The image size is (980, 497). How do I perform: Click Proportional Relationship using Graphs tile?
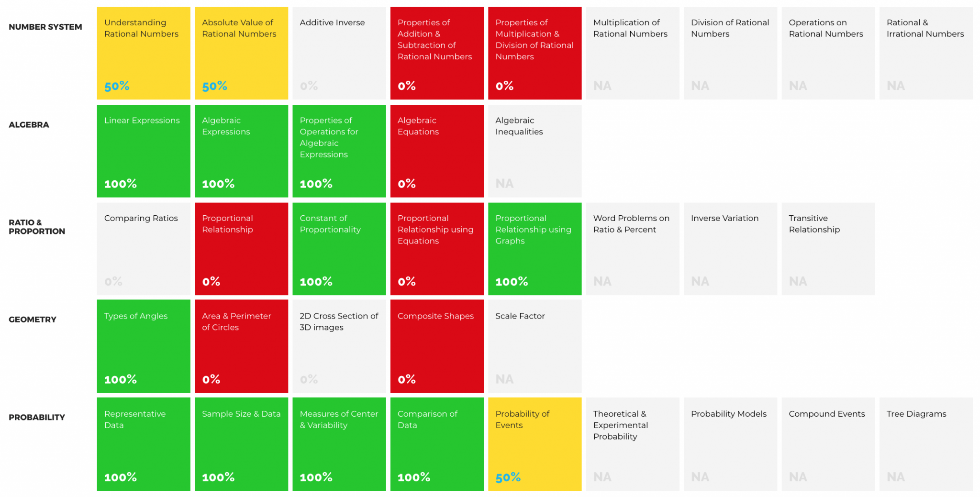click(535, 249)
